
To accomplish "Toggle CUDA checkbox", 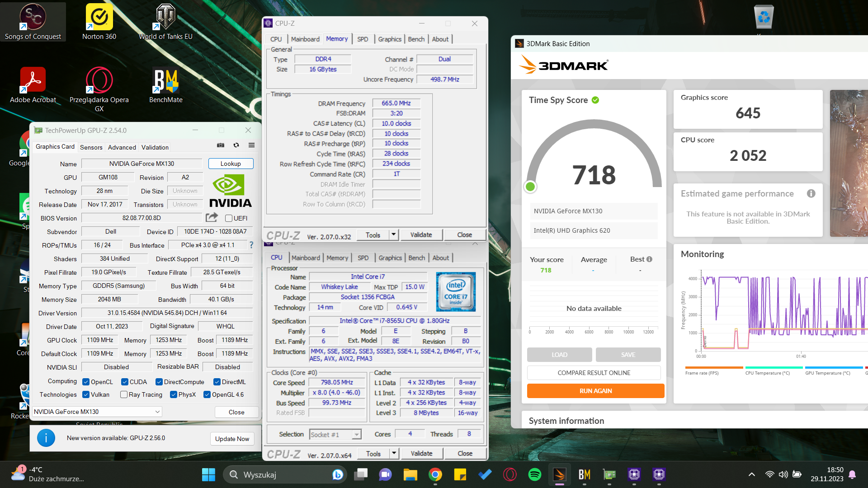I will 125,382.
